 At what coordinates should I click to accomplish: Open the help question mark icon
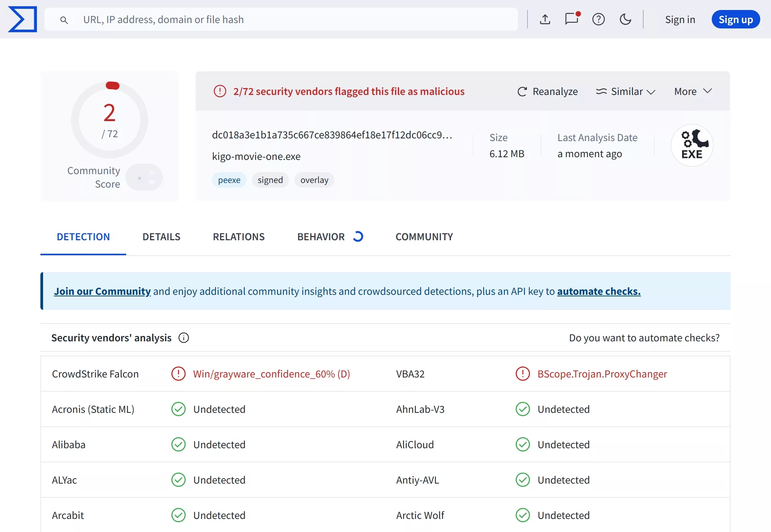598,19
